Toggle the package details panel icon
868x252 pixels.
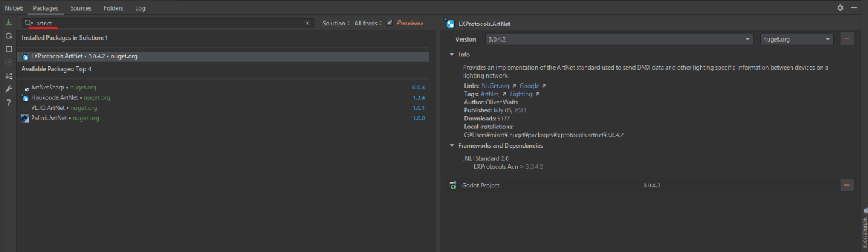point(9,49)
